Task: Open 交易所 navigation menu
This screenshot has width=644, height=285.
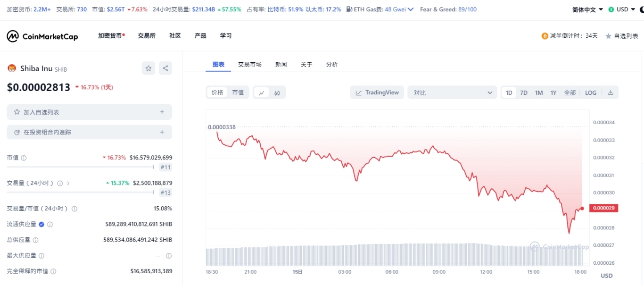Action: [x=147, y=36]
